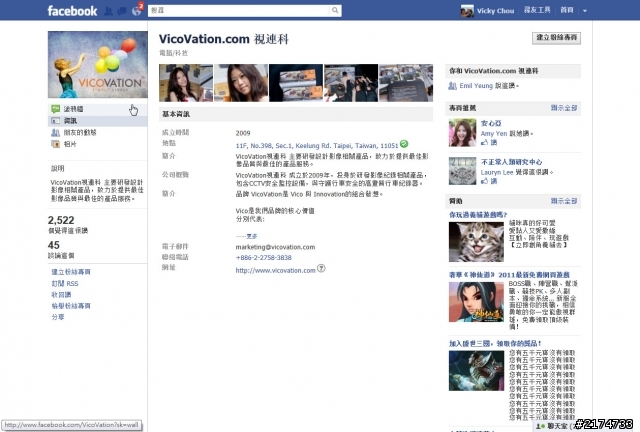Click question mark icon beside website
Viewport: 640px width, 432px height.
(x=321, y=269)
